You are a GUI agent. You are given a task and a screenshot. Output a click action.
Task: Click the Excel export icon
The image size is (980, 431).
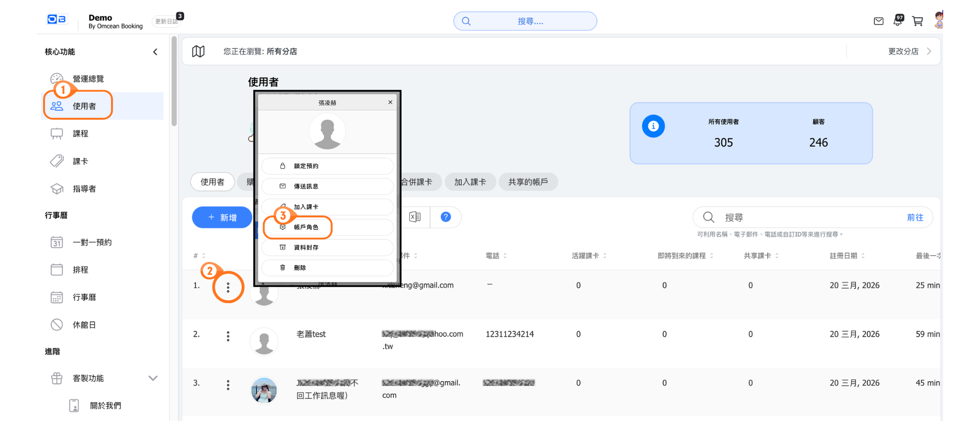(415, 217)
